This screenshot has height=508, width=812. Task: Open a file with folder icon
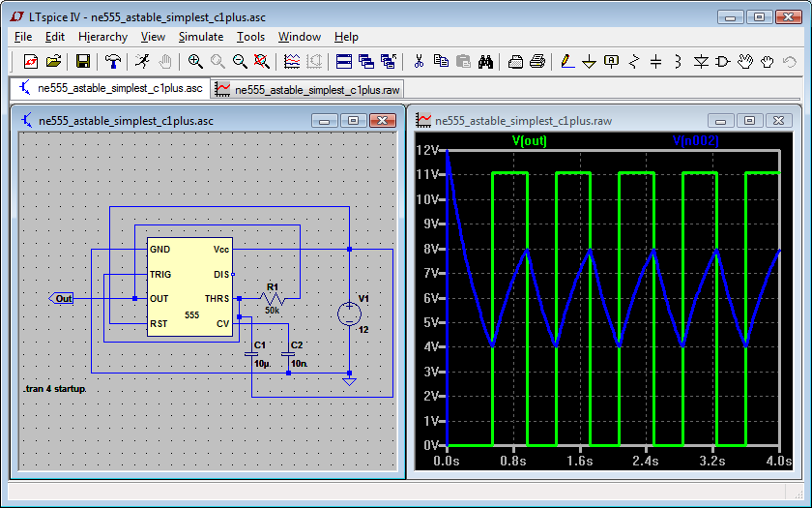tap(53, 62)
